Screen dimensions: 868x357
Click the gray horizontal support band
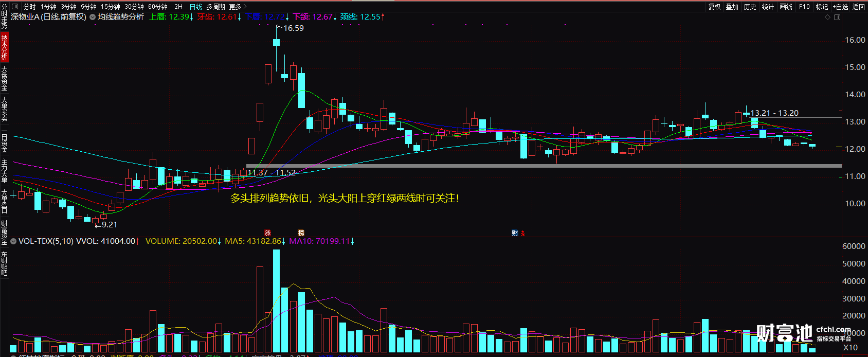544,166
